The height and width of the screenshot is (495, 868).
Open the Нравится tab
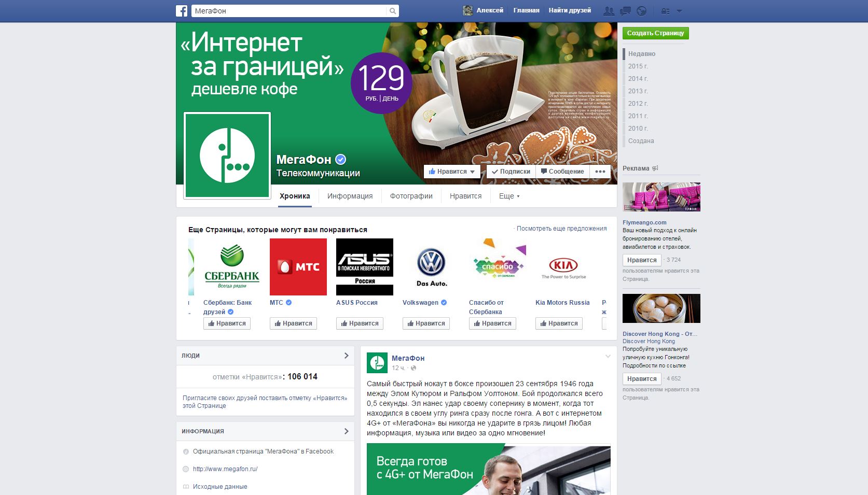click(x=465, y=196)
